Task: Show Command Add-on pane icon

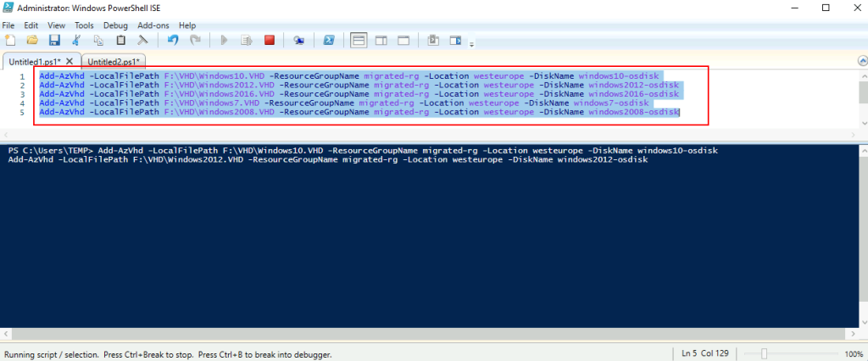Action: [455, 40]
